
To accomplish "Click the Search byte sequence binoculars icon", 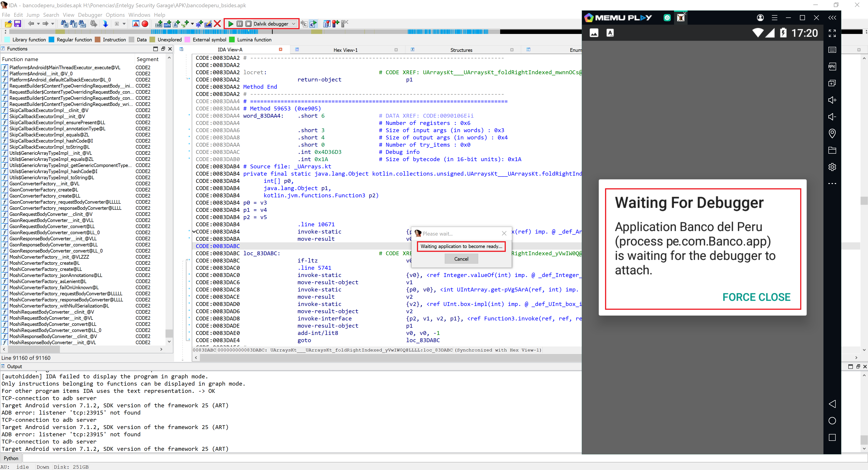I will click(82, 24).
